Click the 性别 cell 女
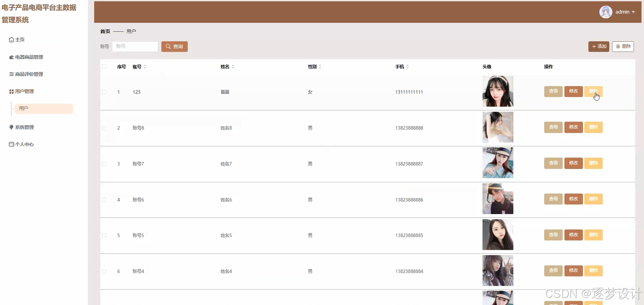The image size is (644, 305). click(310, 92)
